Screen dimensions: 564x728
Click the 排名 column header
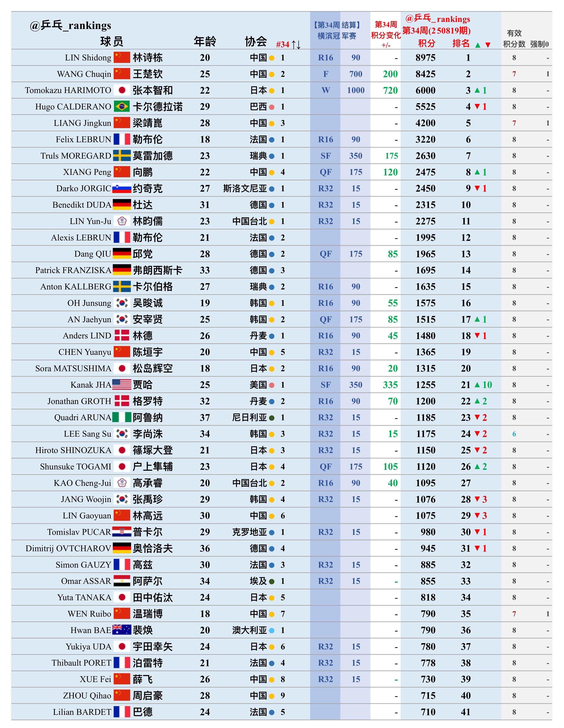click(461, 43)
